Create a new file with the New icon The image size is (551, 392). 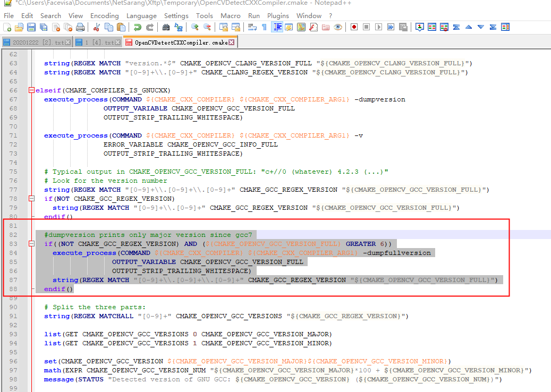point(7,27)
